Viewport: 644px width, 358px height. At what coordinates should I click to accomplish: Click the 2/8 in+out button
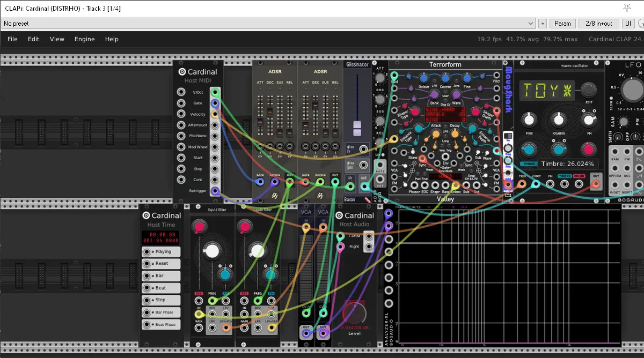tap(599, 24)
